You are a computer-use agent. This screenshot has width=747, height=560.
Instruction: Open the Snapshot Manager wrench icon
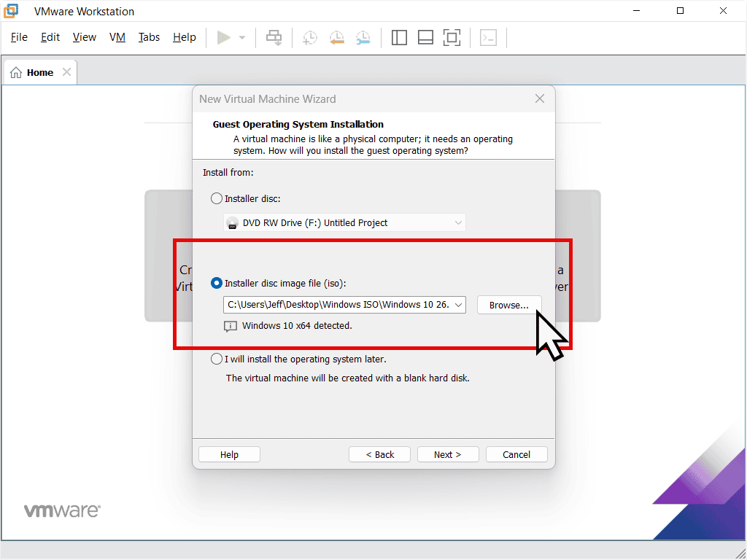363,37
